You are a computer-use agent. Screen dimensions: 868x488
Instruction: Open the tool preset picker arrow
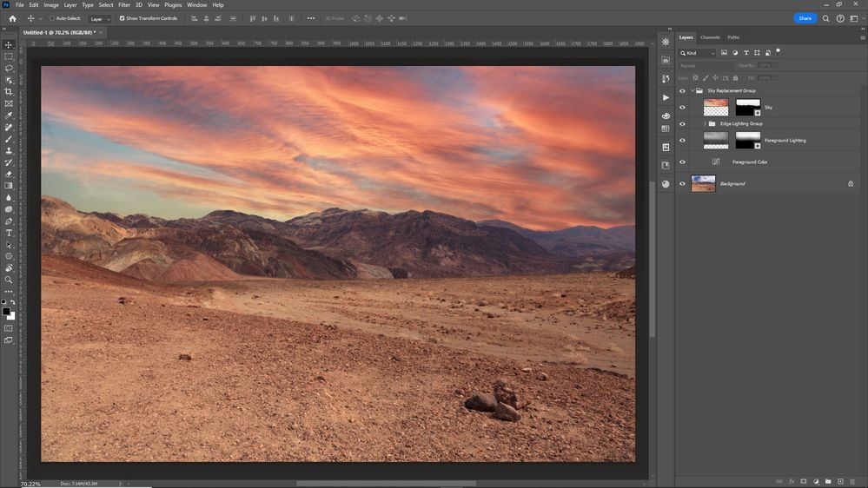(41, 19)
